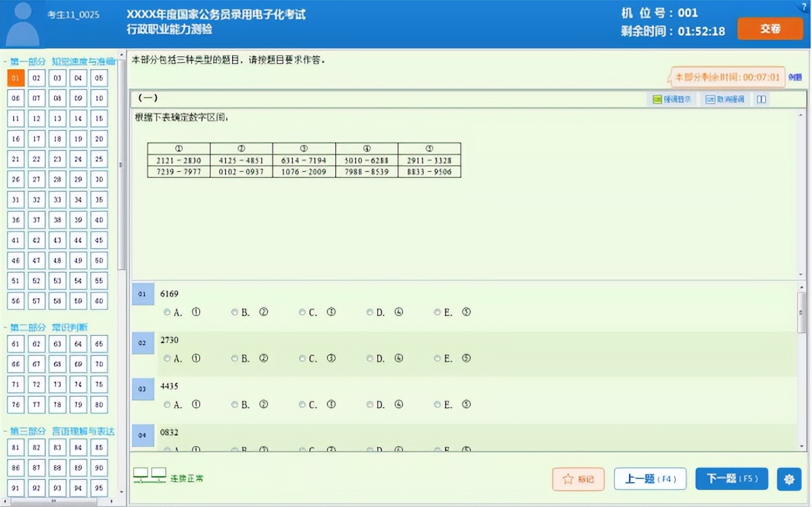The height and width of the screenshot is (507, 812).
Task: Select option D for question 03
Action: tap(370, 405)
